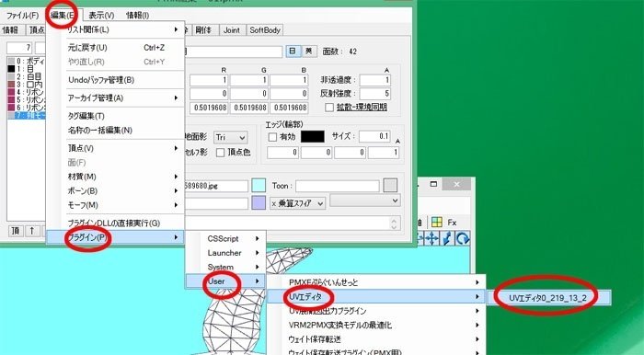This screenshot has height=355, width=644.
Task: Click the 非透過度 value field
Action: [x=374, y=80]
